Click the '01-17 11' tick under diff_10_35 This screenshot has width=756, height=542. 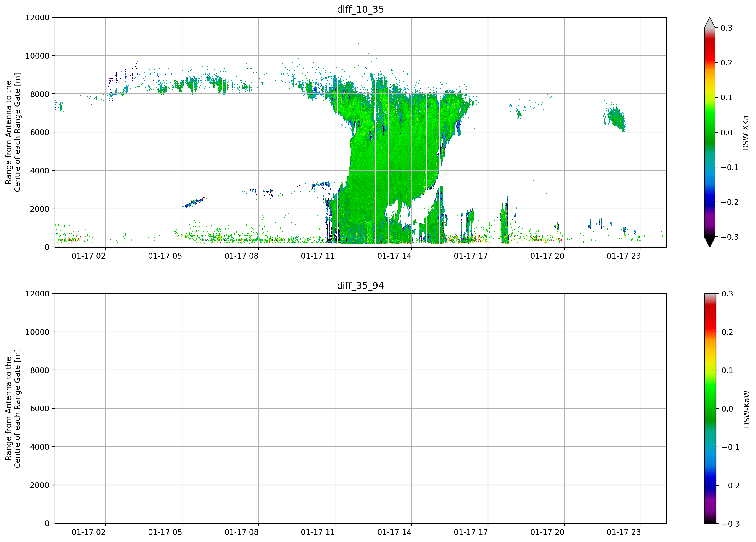point(318,256)
